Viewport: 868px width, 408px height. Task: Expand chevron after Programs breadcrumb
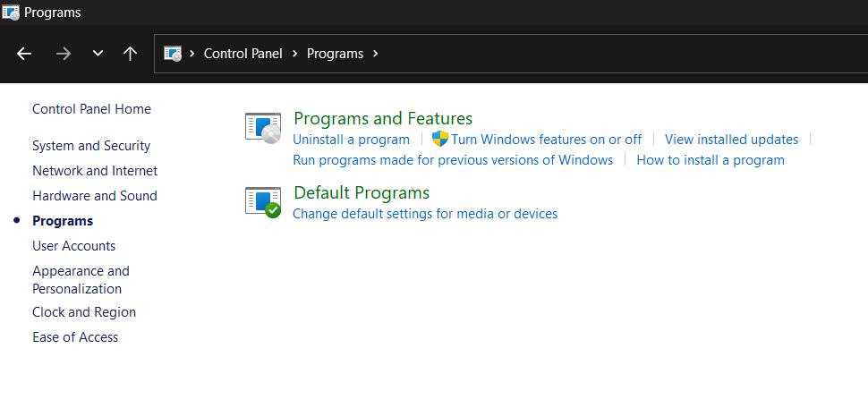pos(376,54)
